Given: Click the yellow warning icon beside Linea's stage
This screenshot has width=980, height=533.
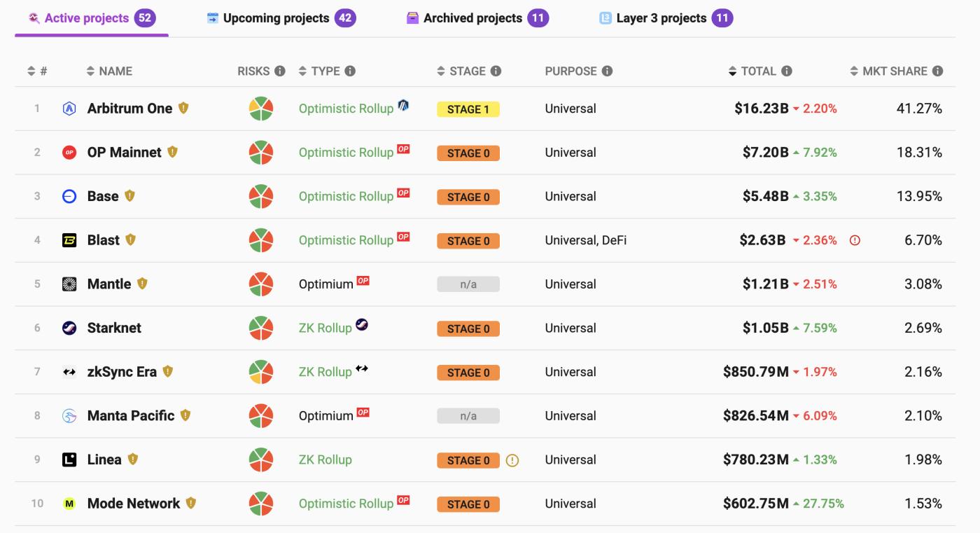Looking at the screenshot, I should click(512, 460).
